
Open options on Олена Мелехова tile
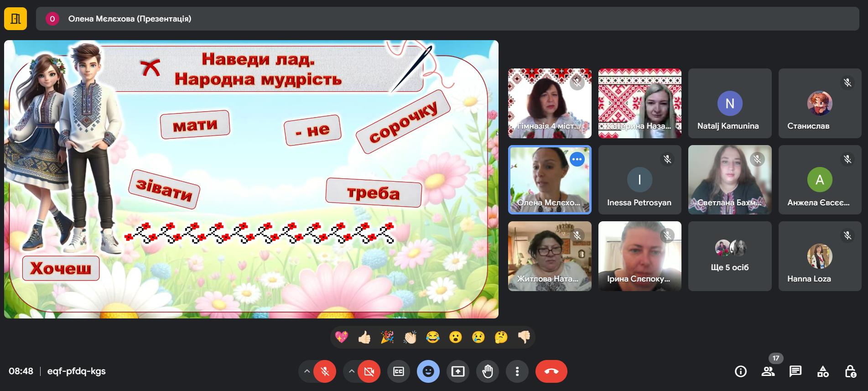click(x=577, y=159)
